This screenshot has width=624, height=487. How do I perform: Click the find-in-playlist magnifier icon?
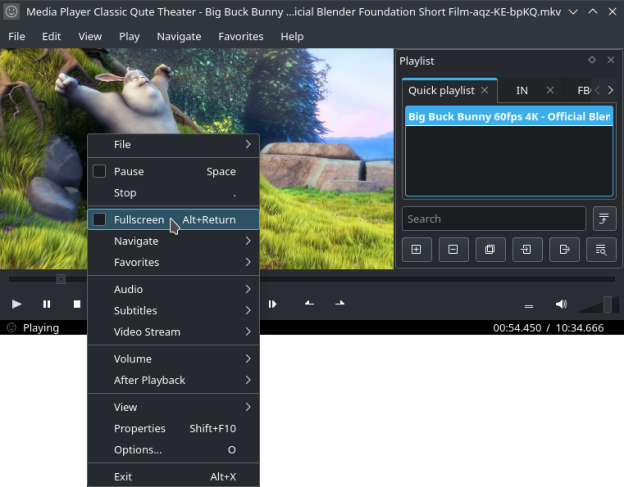click(601, 249)
